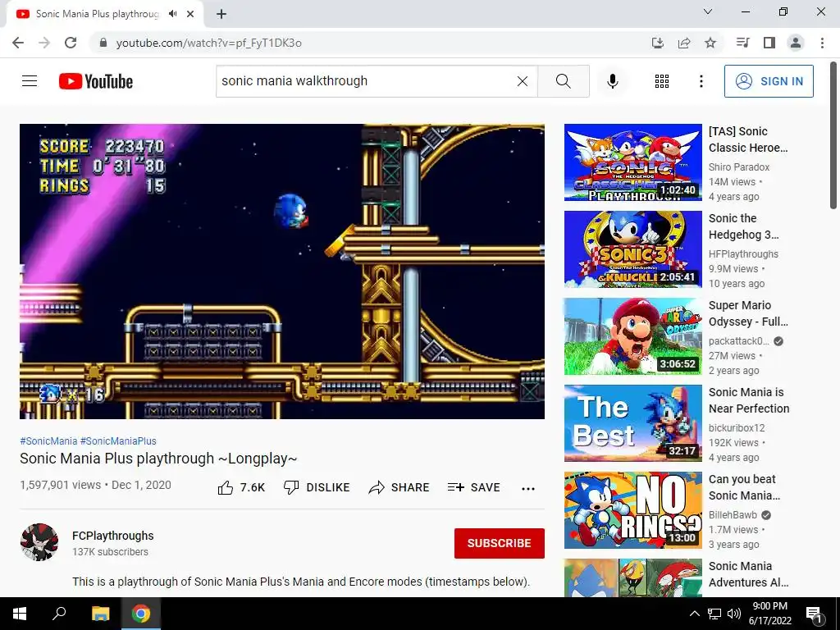
Task: Like the video with thumbs up
Action: coord(241,487)
